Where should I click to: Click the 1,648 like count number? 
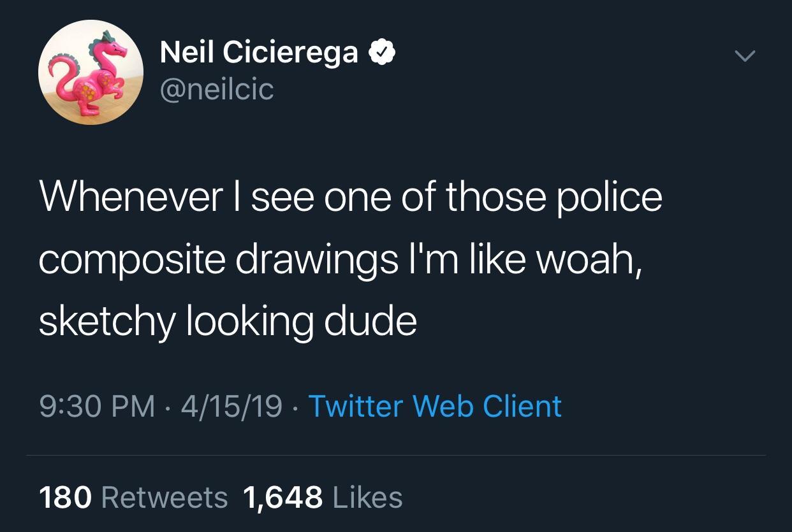[x=283, y=498]
